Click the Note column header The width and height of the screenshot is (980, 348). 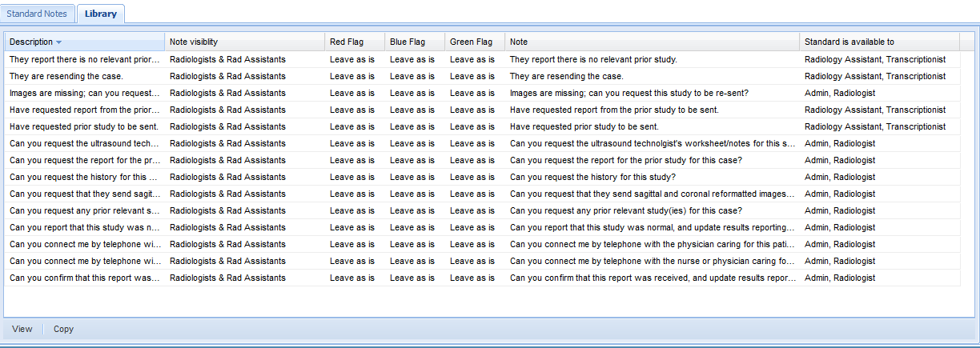point(519,42)
